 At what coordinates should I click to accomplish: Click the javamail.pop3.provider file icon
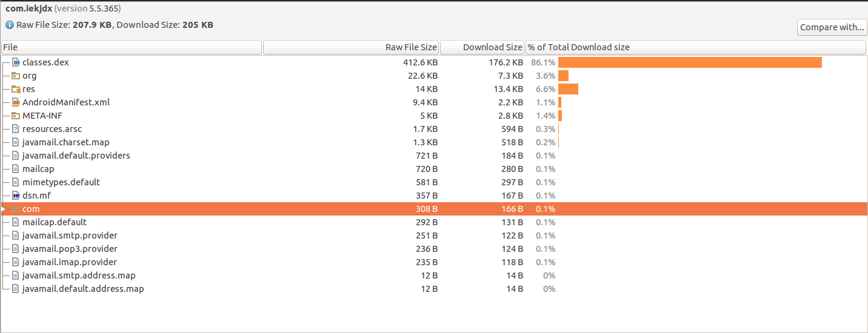(16, 249)
